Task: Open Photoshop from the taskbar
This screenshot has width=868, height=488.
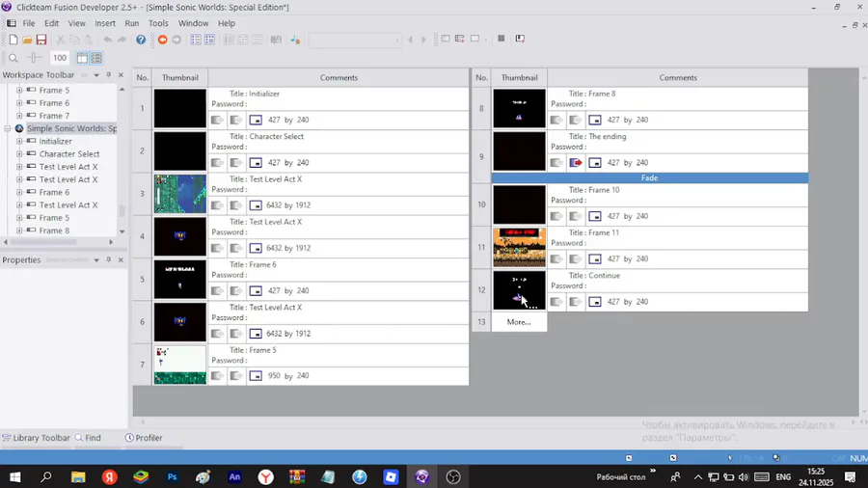Action: point(173,476)
